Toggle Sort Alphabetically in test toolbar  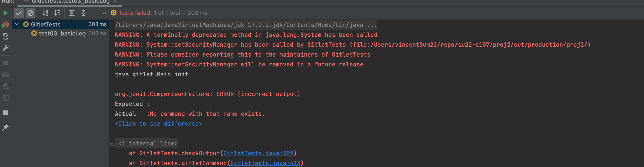[x=45, y=13]
